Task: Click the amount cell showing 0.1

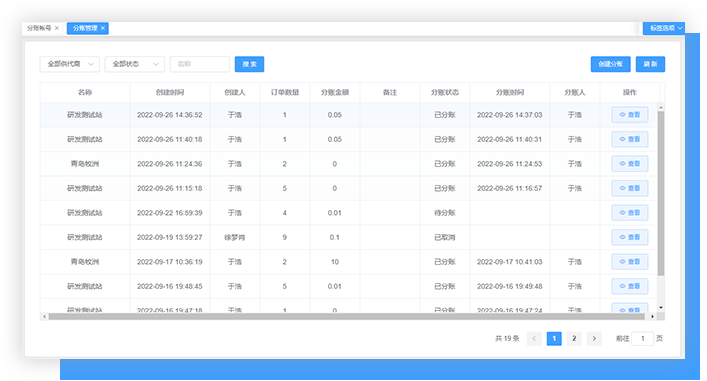Action: tap(335, 237)
